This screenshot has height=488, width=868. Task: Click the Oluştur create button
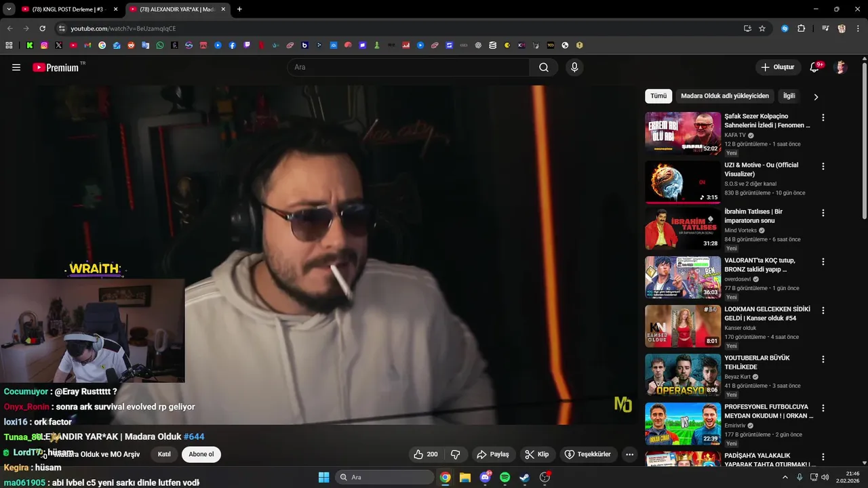(777, 67)
